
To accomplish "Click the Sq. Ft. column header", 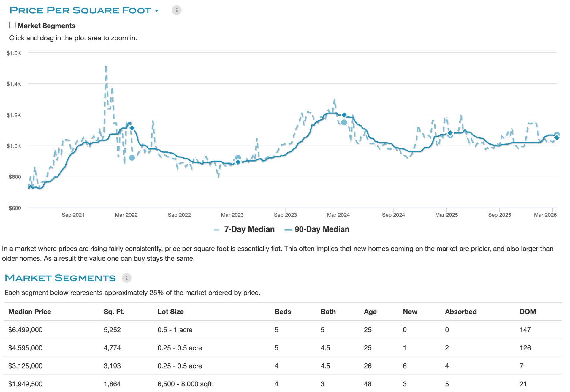I will 114,312.
